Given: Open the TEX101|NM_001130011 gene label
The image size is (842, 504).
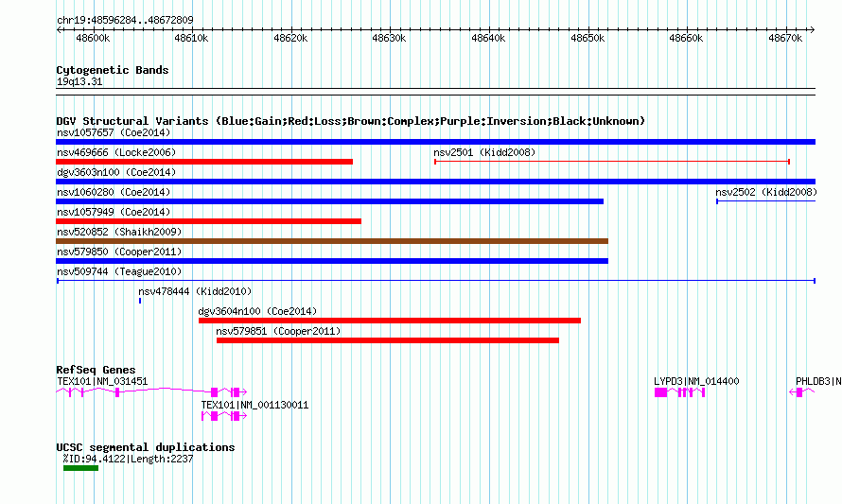Looking at the screenshot, I should coord(254,406).
